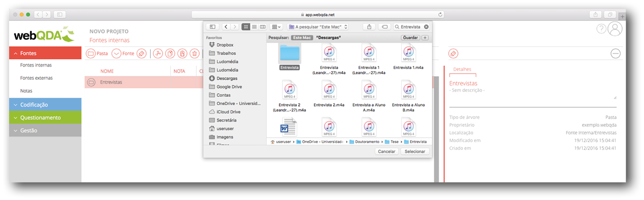644x200 pixels.
Task: Open the help question mark icon
Action: click(601, 29)
